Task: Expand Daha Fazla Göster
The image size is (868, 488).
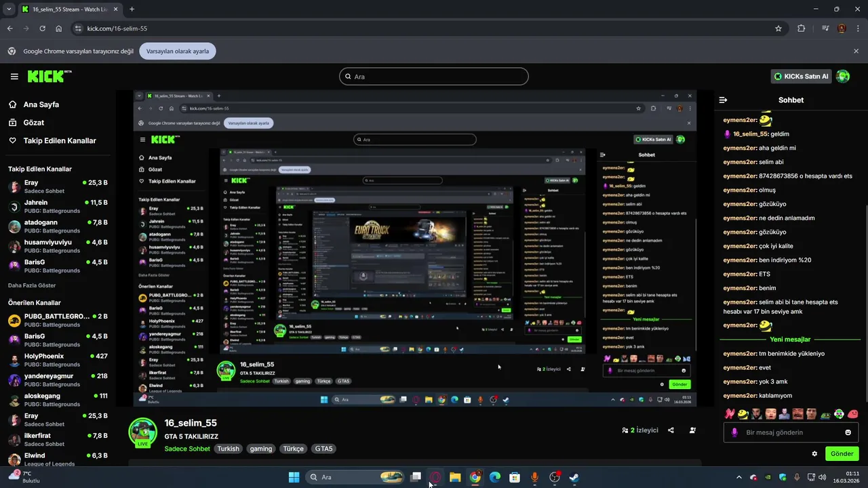Action: [32, 285]
